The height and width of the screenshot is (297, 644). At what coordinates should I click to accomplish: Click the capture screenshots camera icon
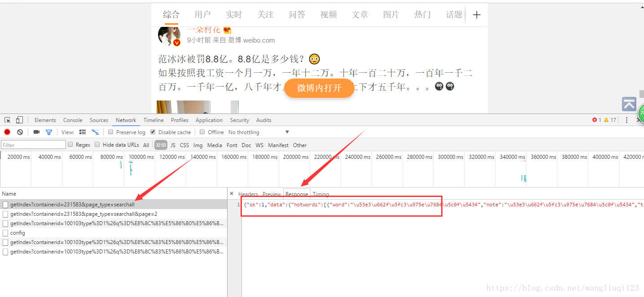point(37,132)
